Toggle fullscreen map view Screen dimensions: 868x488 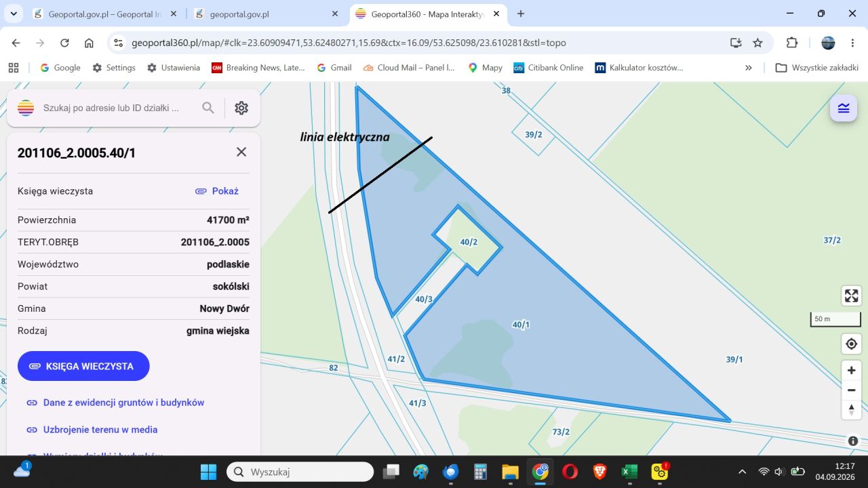pyautogui.click(x=851, y=296)
